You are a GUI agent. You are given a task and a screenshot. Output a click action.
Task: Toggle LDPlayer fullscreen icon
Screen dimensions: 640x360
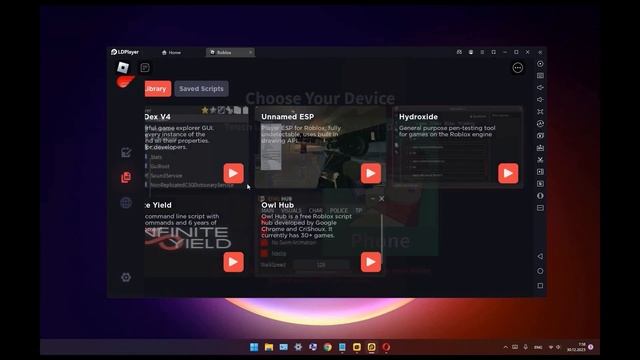pyautogui.click(x=540, y=111)
